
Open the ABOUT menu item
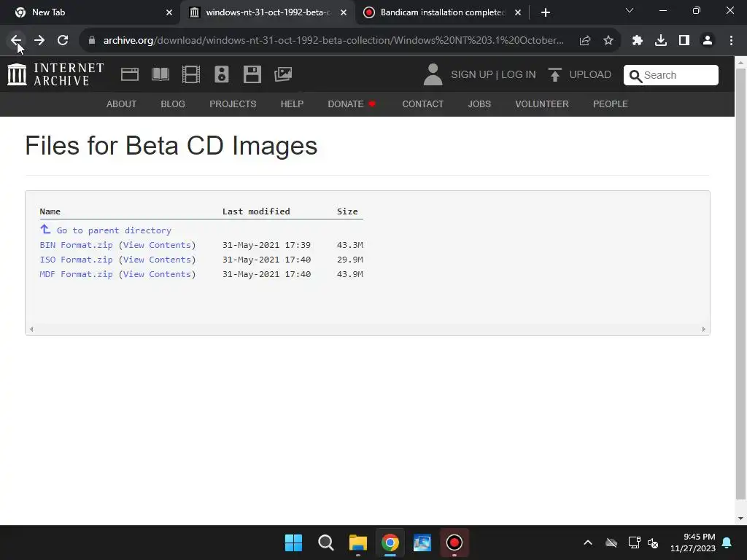(x=122, y=104)
